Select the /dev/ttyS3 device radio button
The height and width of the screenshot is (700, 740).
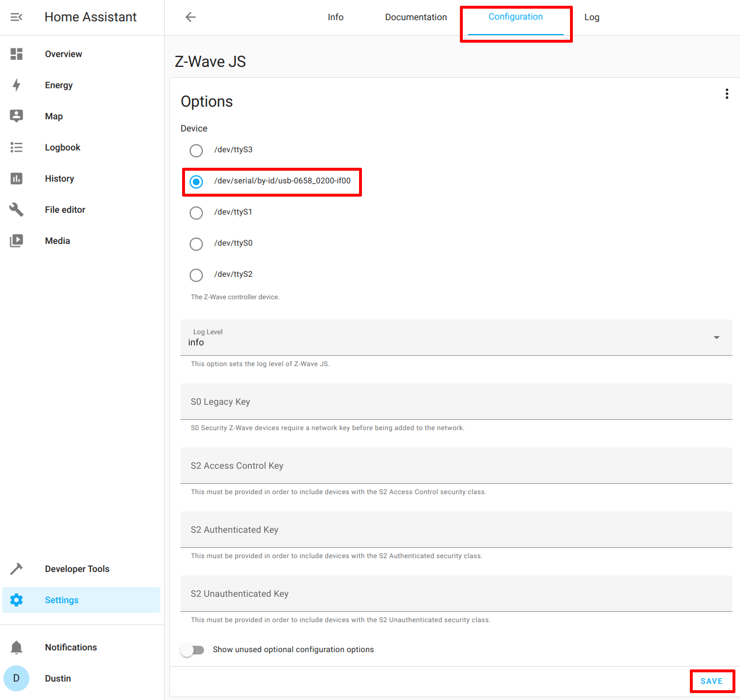(x=196, y=150)
